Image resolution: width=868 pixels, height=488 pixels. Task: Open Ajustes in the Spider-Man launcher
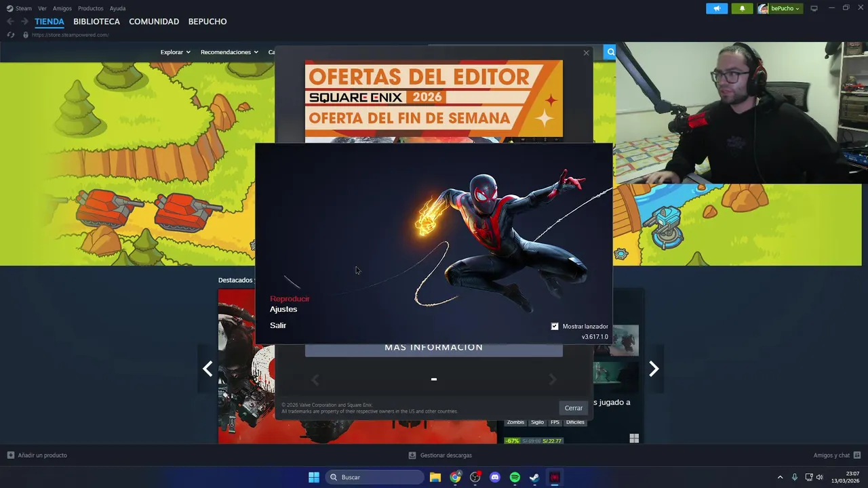click(x=283, y=309)
